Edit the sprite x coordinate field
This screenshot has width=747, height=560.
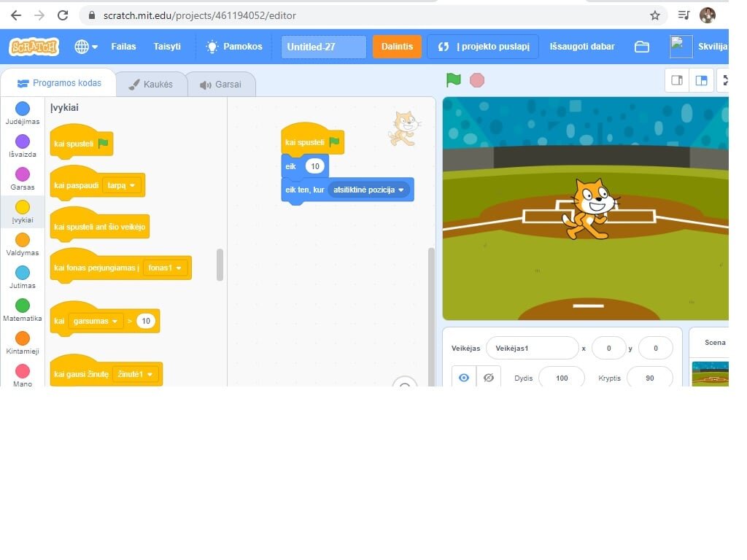(608, 348)
